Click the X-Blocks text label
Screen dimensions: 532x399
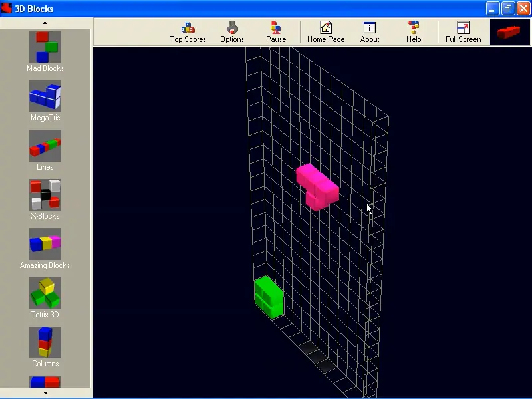point(45,215)
